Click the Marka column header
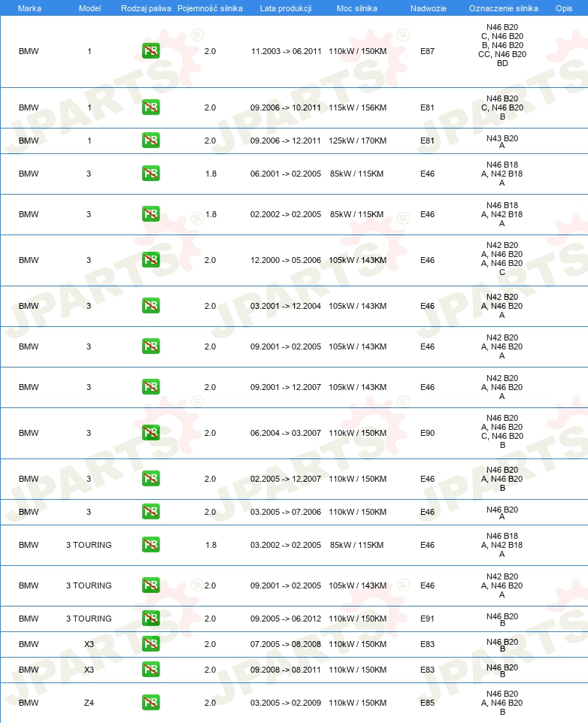 tap(29, 8)
